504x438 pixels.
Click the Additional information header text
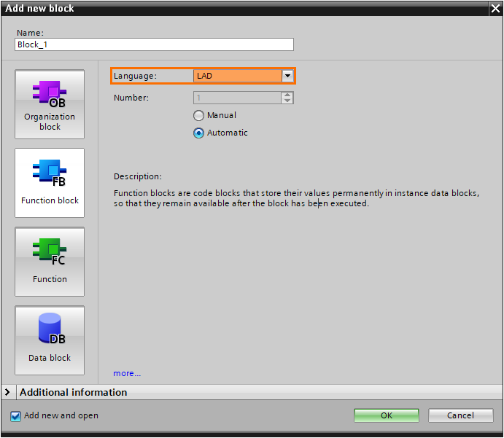[73, 392]
